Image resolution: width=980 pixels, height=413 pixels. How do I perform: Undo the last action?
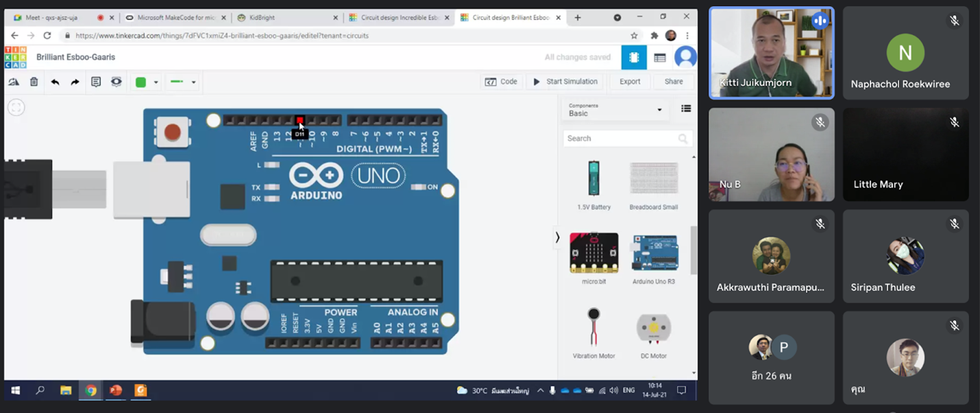coord(55,82)
